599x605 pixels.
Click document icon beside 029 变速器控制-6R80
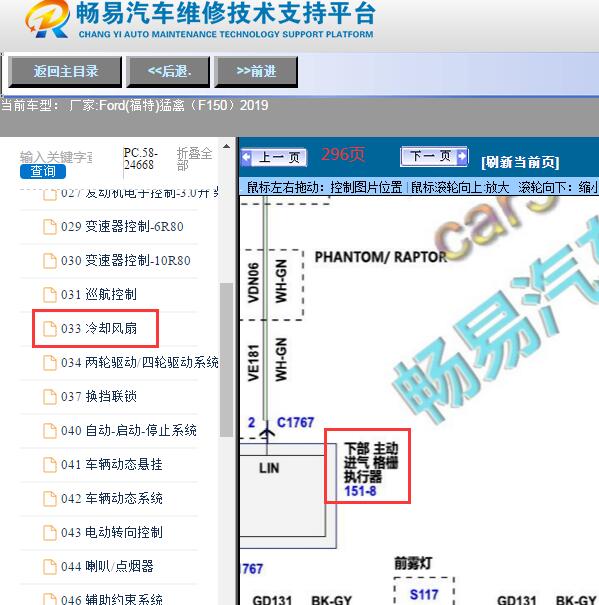[x=49, y=226]
